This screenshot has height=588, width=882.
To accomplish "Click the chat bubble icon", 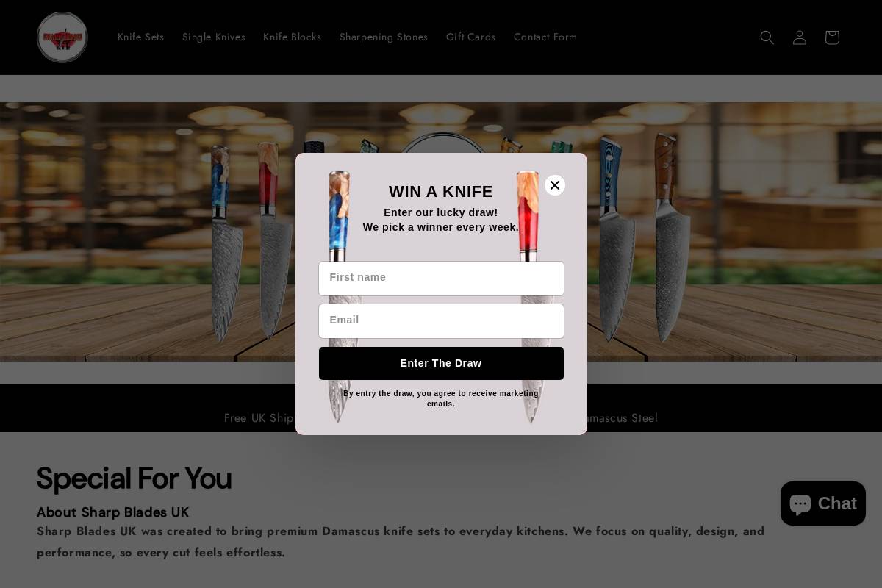I will pyautogui.click(x=800, y=503).
